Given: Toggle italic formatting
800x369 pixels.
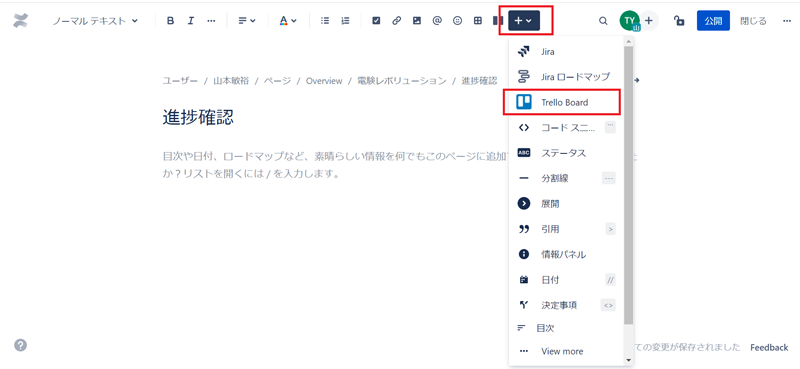Looking at the screenshot, I should coord(190,21).
